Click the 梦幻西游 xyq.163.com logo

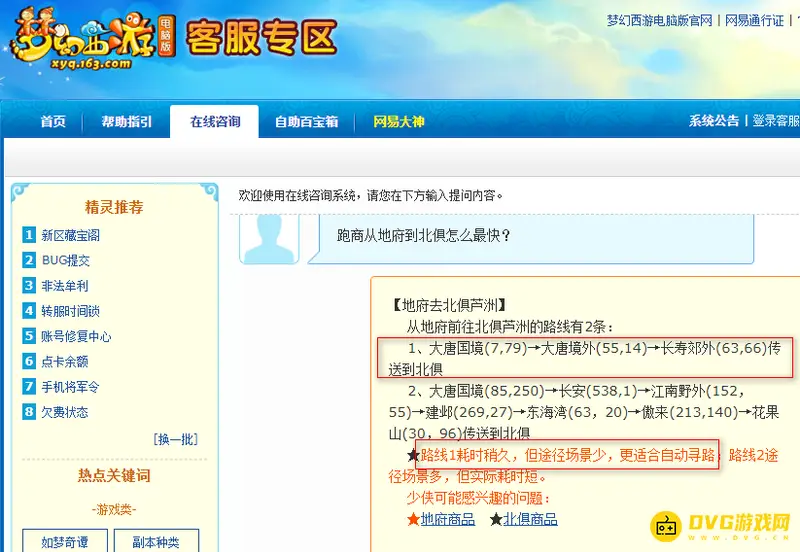click(91, 38)
